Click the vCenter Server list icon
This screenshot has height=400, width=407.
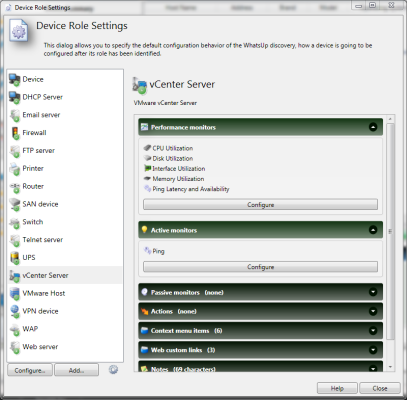click(14, 276)
